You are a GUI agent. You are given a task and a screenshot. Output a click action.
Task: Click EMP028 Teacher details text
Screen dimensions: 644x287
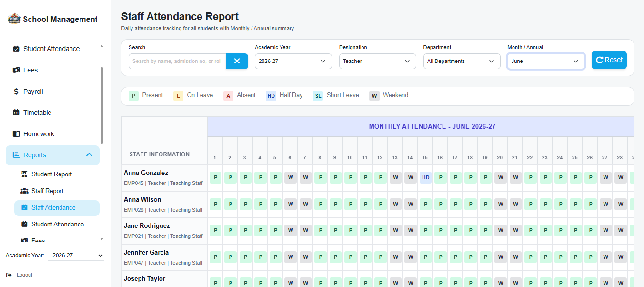pos(163,210)
